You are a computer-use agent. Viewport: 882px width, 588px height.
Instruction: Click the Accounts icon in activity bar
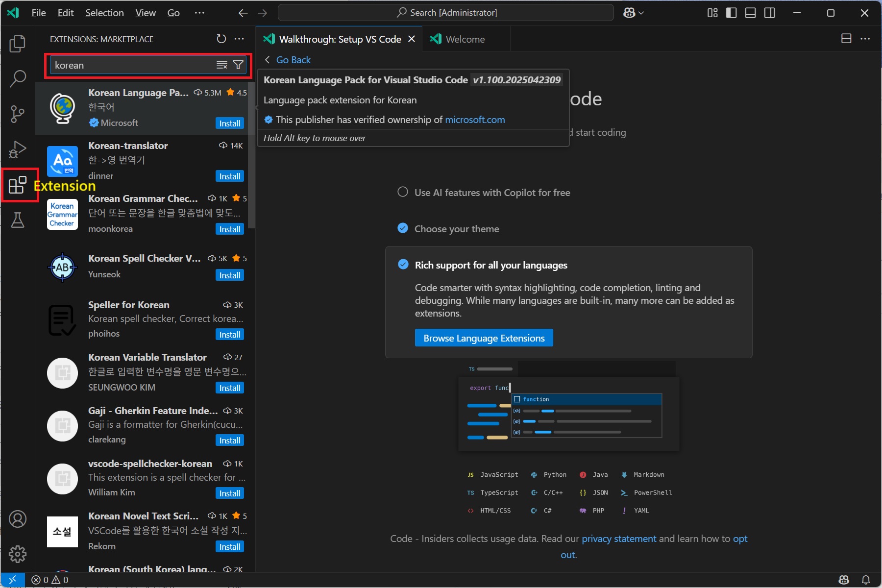click(18, 519)
